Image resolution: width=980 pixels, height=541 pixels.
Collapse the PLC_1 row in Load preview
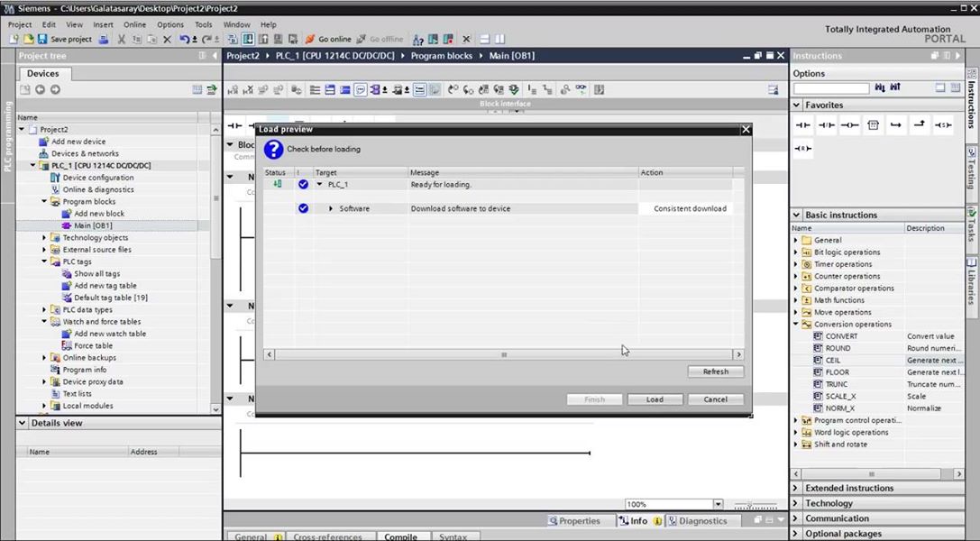319,185
